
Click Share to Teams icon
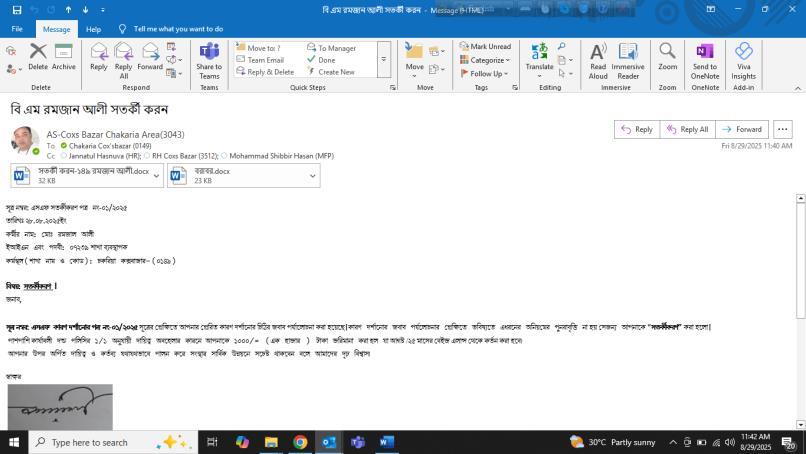[209, 60]
